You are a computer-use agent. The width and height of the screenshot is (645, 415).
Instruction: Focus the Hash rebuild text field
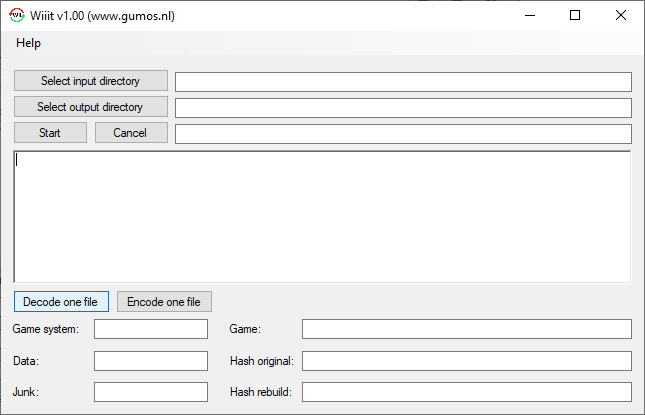coord(466,392)
